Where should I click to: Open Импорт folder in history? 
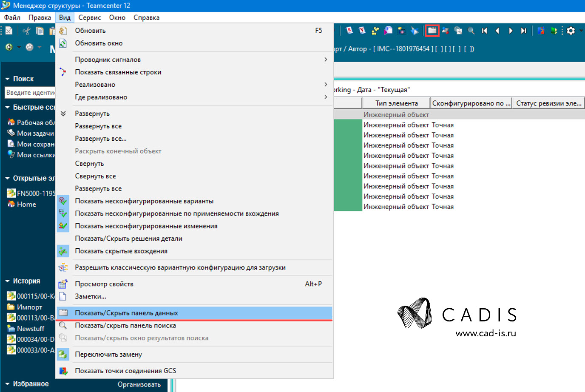click(24, 307)
